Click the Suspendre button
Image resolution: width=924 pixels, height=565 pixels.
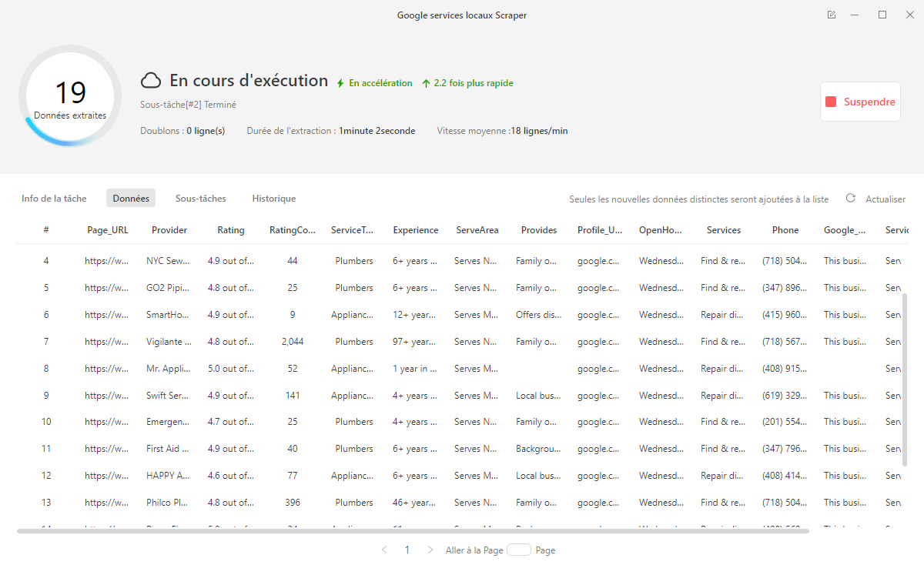tap(860, 101)
